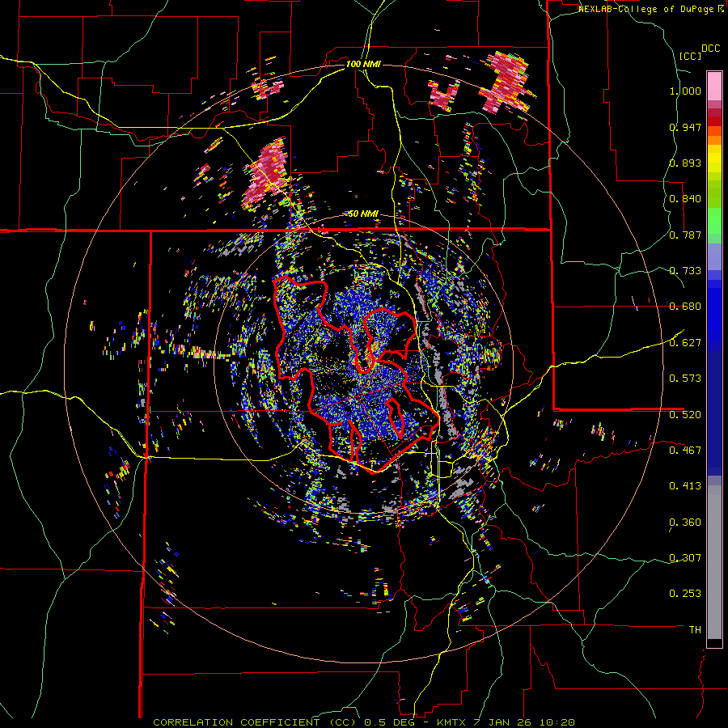Click the 0.893 legend value
Screen dimensions: 728x728
[x=685, y=163]
